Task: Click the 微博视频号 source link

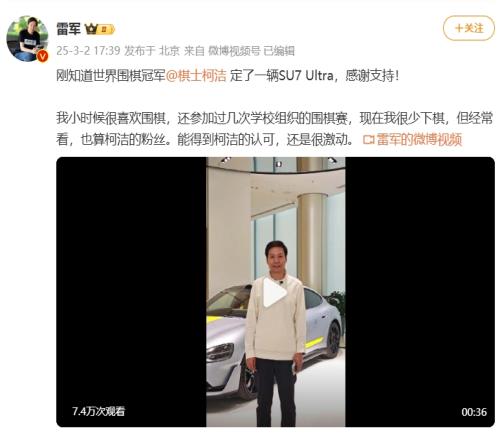Action: click(x=234, y=51)
